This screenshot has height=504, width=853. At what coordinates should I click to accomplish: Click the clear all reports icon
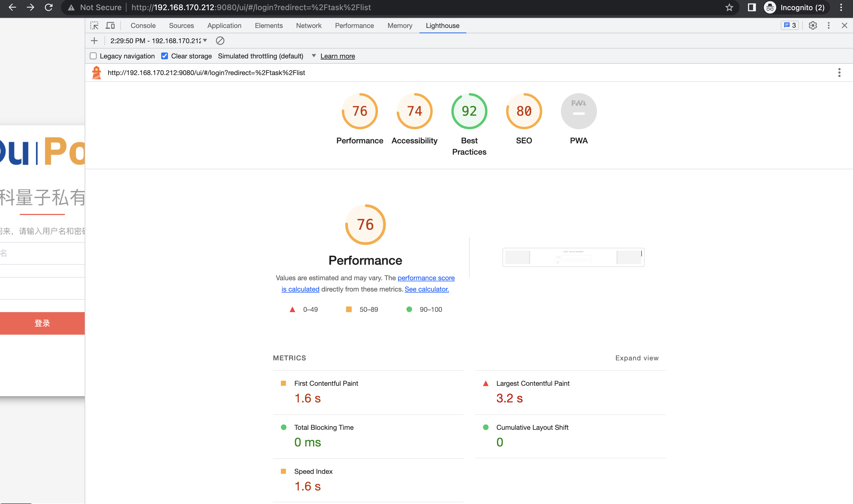[220, 41]
